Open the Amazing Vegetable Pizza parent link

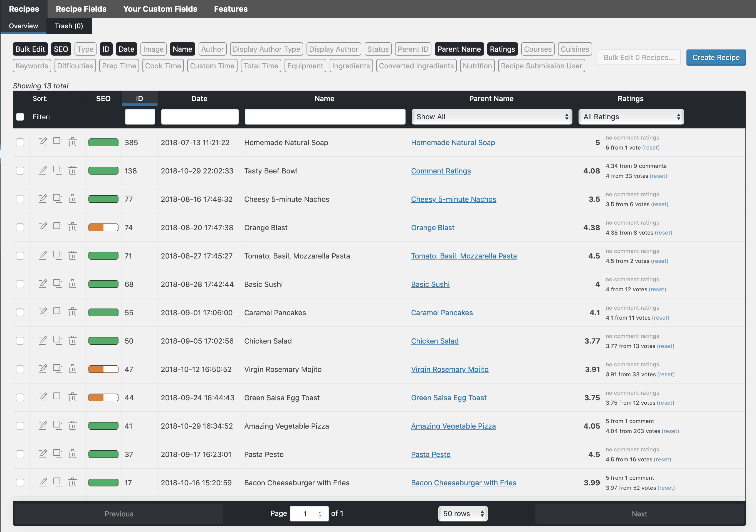click(453, 426)
